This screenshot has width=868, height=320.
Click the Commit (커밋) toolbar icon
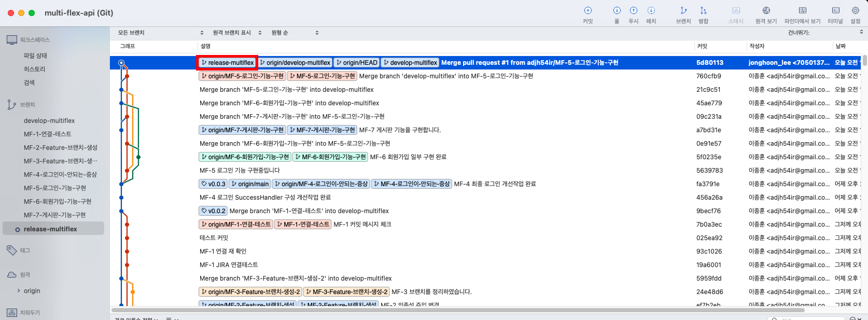tap(587, 10)
